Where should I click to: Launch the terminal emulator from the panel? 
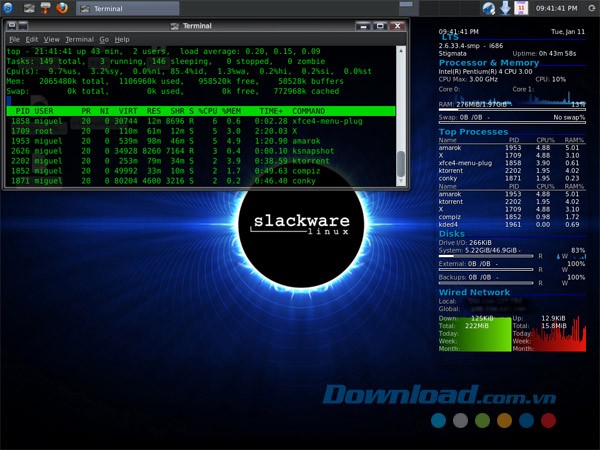[x=29, y=8]
